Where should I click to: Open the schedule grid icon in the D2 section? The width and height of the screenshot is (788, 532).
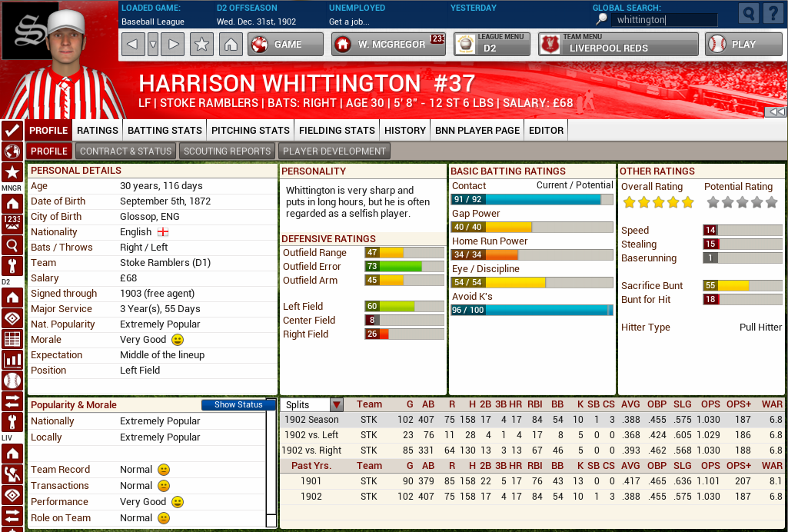11,339
